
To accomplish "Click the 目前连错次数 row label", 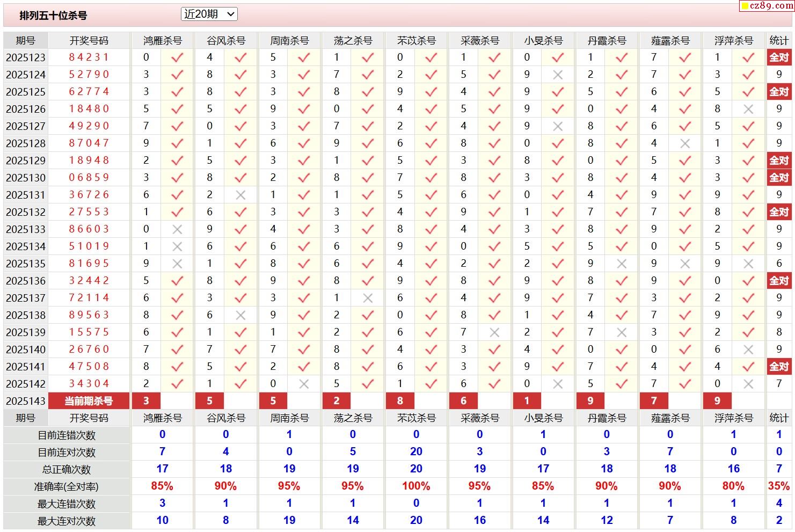I will [67, 435].
